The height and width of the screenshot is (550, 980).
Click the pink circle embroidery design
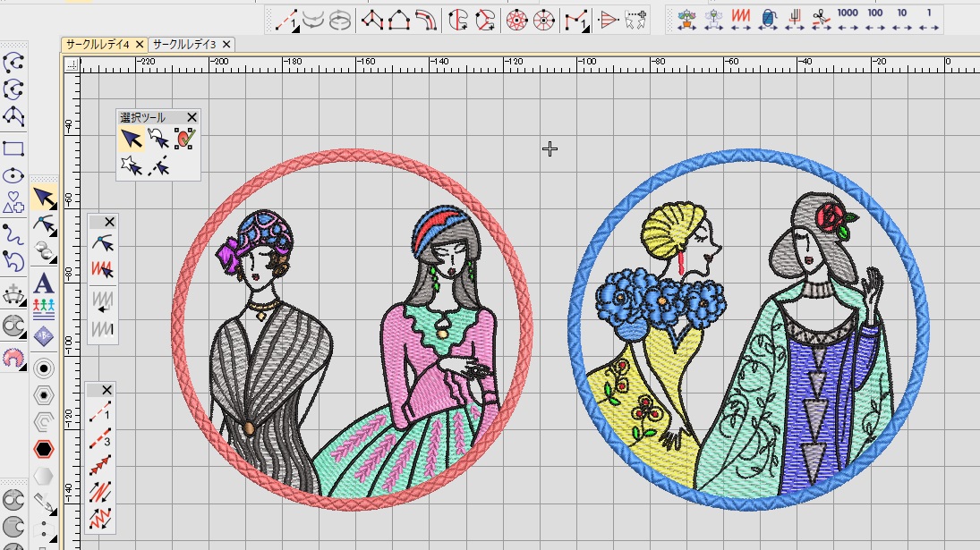pos(352,329)
